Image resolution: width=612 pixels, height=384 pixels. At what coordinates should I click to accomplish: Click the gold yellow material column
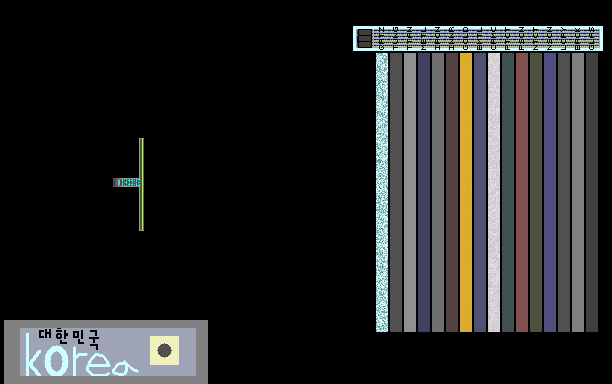[x=466, y=192]
